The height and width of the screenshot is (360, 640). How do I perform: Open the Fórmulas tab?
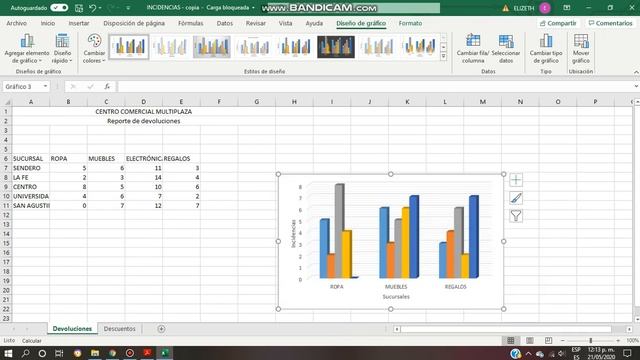coord(191,23)
